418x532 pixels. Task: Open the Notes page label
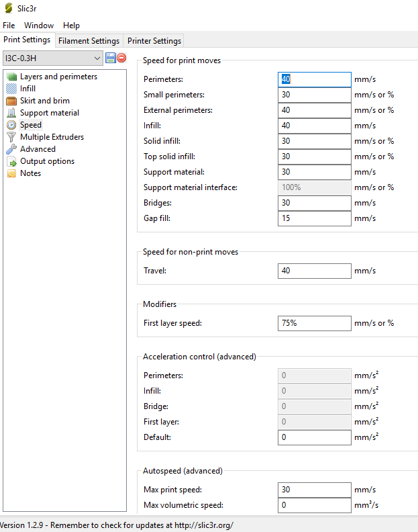[x=30, y=173]
